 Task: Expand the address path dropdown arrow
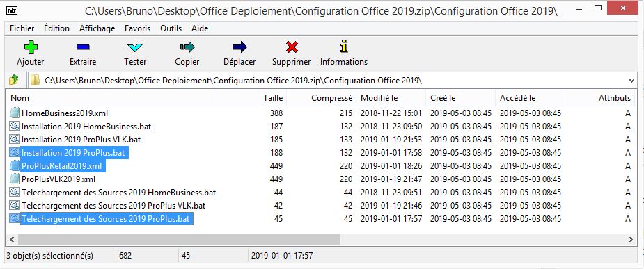631,81
